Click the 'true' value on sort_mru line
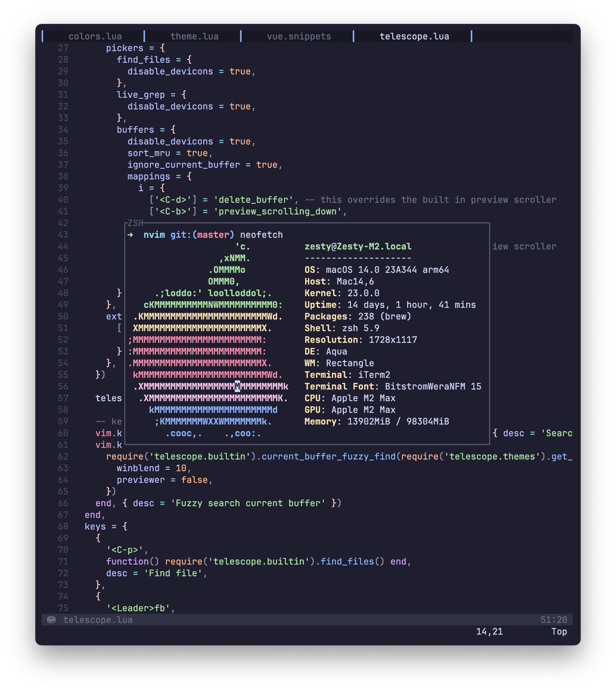616x692 pixels. pos(197,153)
